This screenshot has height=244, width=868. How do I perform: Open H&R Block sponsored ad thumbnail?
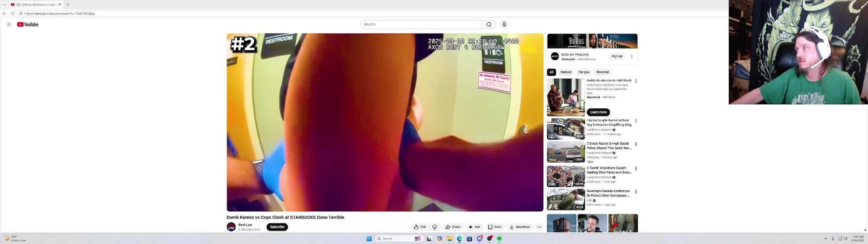566,97
